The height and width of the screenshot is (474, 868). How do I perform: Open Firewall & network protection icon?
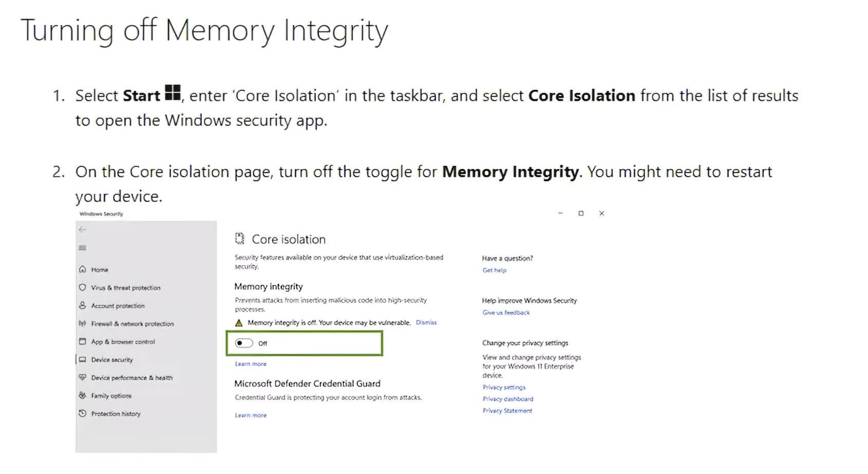[x=82, y=323]
